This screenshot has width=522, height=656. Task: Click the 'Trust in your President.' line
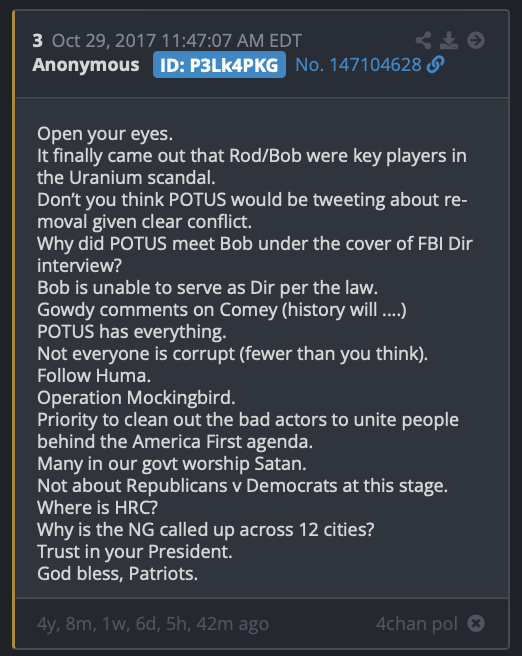pos(135,551)
